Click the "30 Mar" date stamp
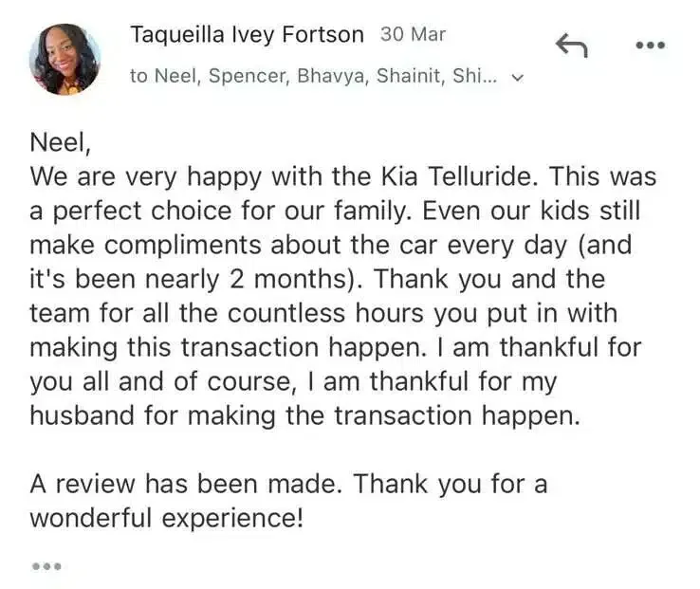The height and width of the screenshot is (589, 700). (x=413, y=35)
